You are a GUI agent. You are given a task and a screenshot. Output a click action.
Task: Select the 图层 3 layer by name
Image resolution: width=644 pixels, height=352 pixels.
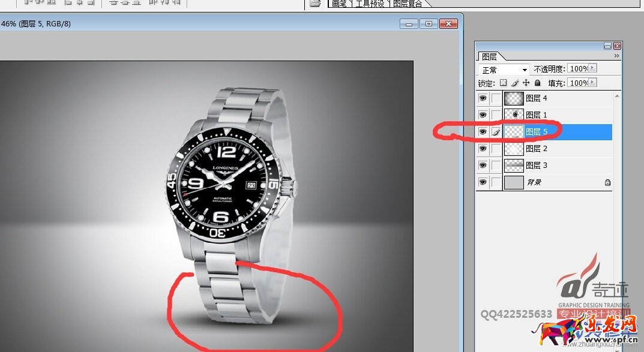[537, 166]
